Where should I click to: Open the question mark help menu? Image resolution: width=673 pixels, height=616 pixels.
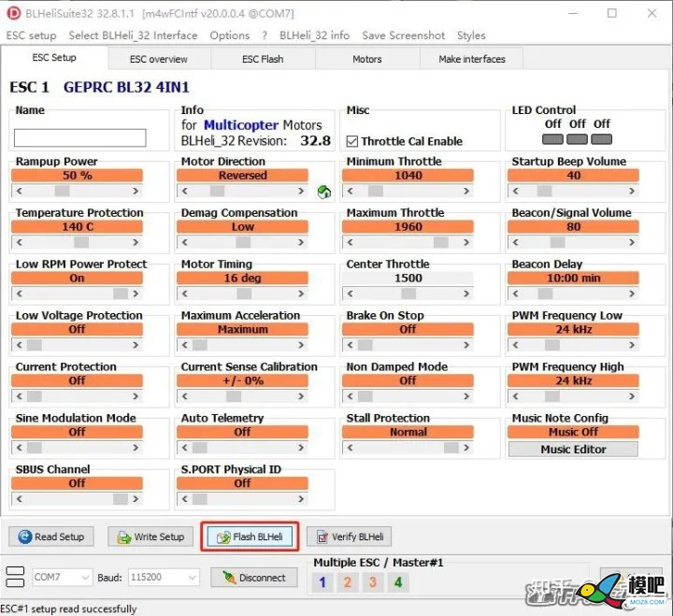click(265, 36)
